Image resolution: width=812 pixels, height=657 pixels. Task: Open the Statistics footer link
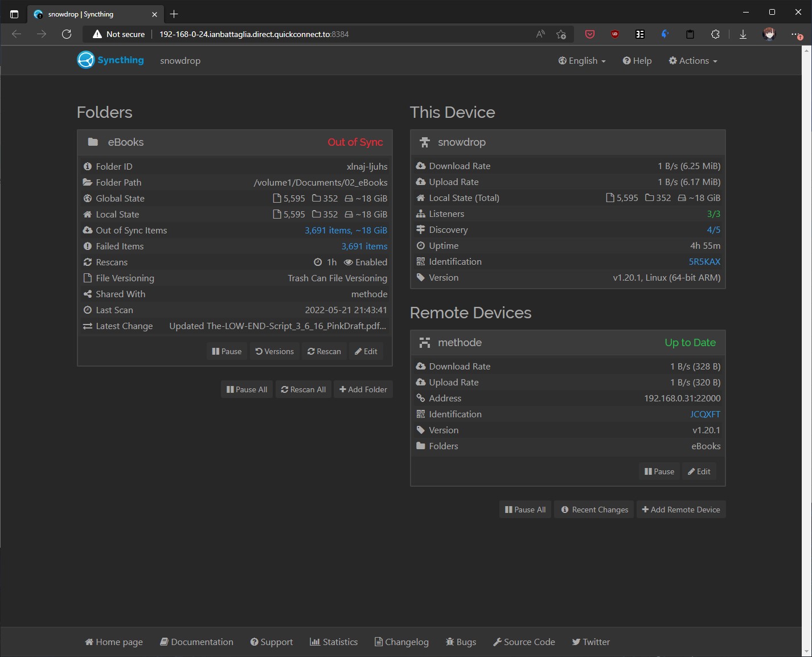(x=334, y=642)
